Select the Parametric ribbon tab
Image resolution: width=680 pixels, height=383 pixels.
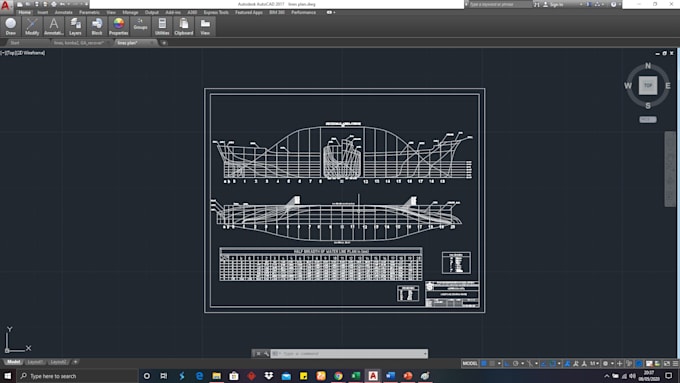(x=89, y=13)
